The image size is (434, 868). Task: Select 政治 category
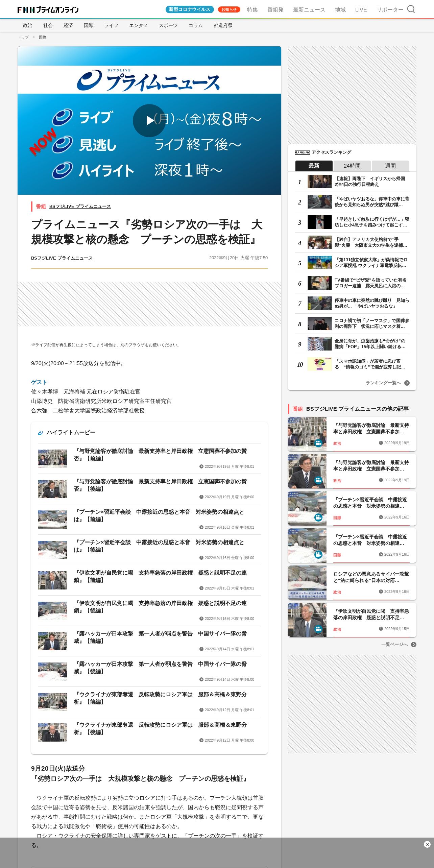click(28, 25)
